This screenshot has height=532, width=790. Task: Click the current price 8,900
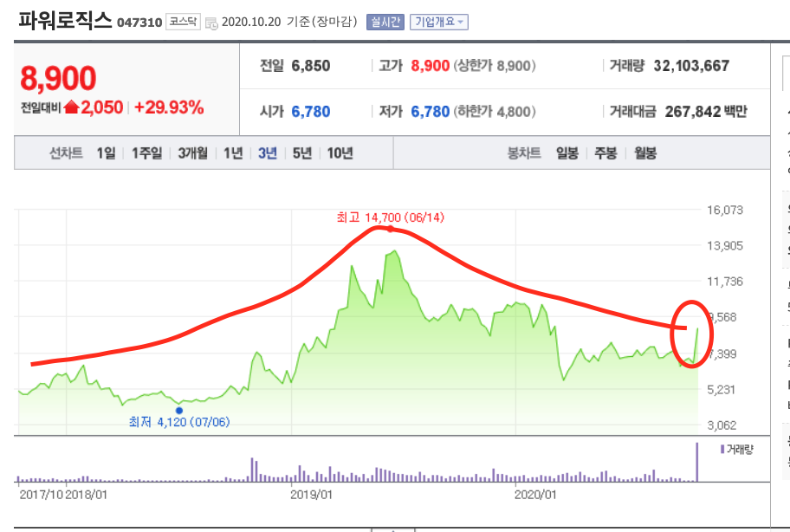click(x=58, y=79)
